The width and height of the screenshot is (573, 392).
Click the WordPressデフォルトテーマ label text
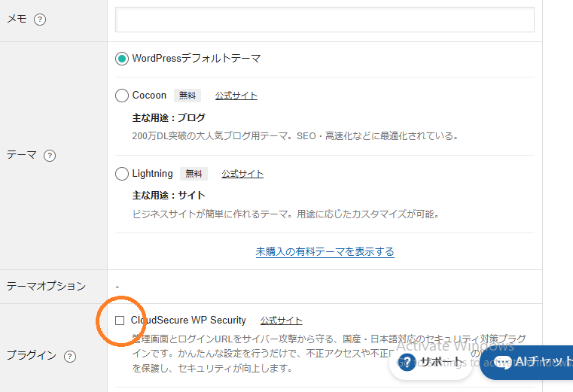tap(196, 58)
